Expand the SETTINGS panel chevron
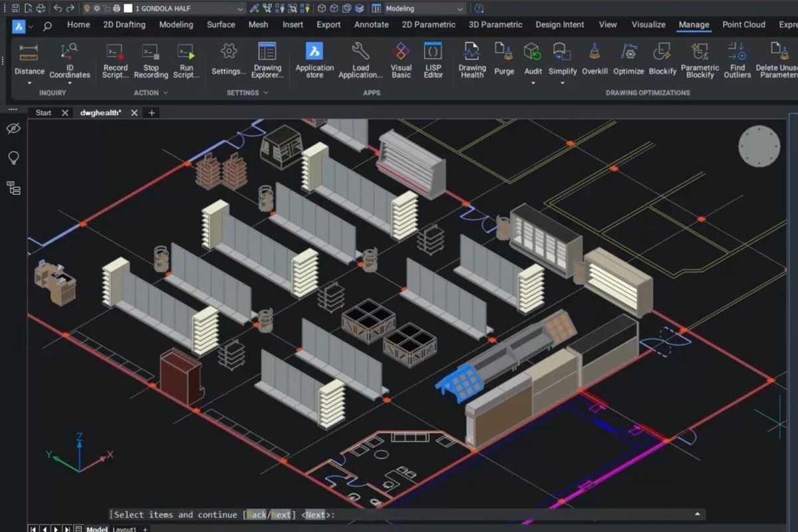This screenshot has width=798, height=532. (x=265, y=92)
